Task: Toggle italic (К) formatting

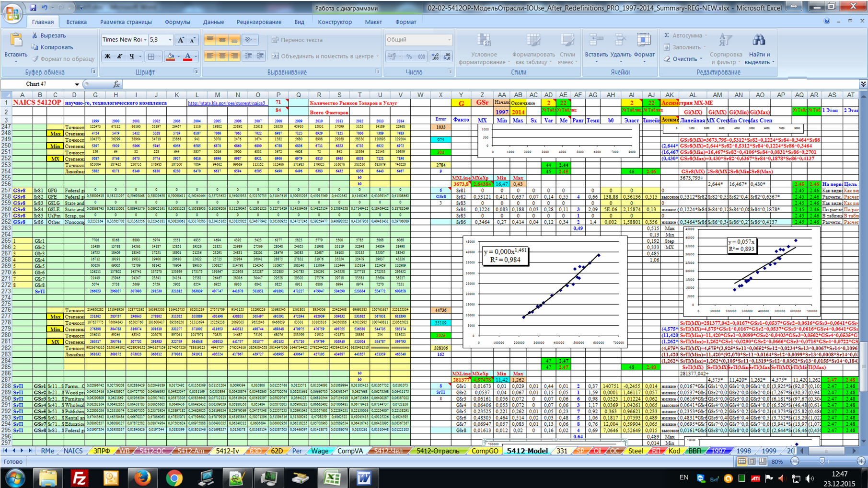Action: click(119, 57)
